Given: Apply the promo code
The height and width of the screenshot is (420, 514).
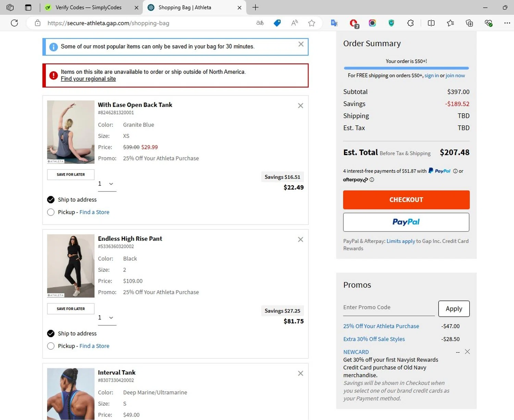Looking at the screenshot, I should point(454,309).
